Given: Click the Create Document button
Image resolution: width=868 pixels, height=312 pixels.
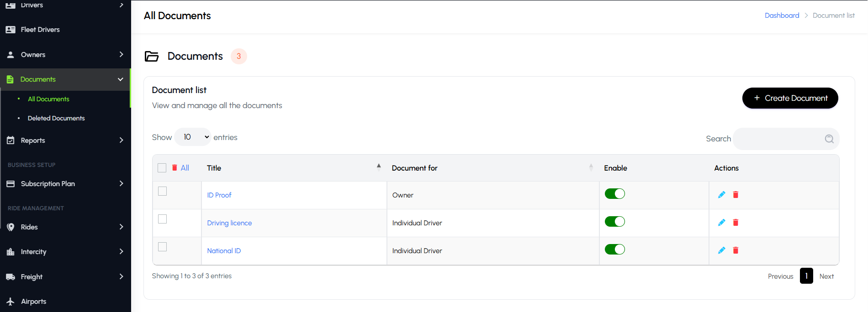Looking at the screenshot, I should point(790,98).
